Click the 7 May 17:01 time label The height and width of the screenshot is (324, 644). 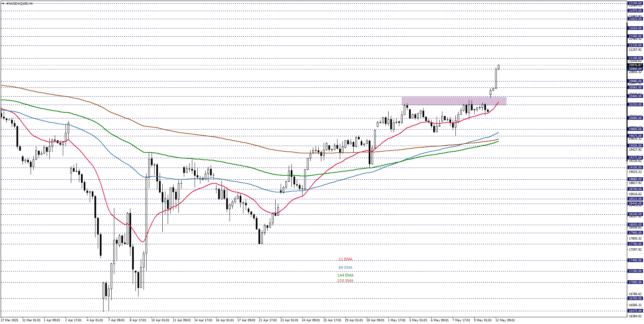(x=461, y=320)
